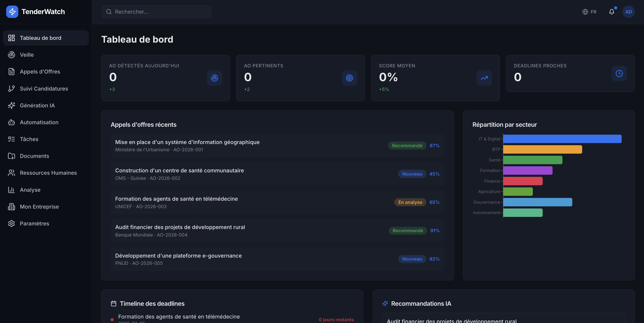This screenshot has width=644, height=323.
Task: Go to Ressources Humaines
Action: (46, 173)
